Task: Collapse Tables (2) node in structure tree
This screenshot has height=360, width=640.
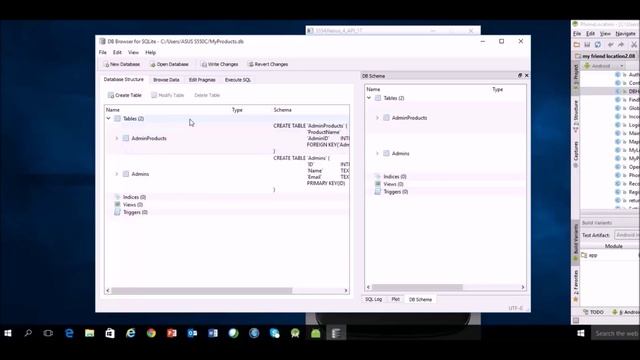Action: pos(109,118)
